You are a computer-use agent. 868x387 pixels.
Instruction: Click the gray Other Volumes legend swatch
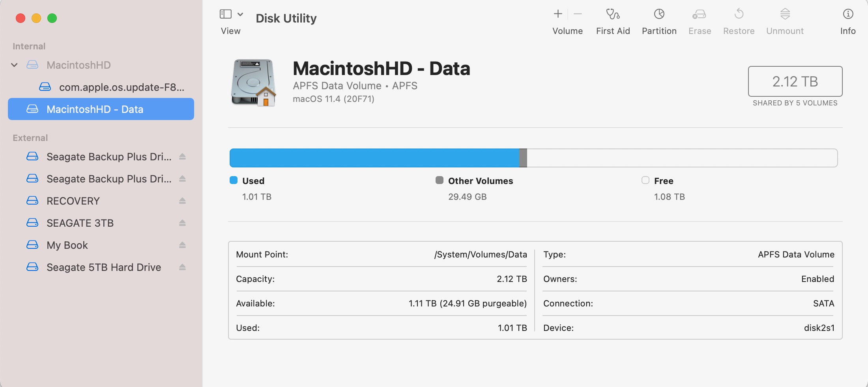tap(440, 180)
